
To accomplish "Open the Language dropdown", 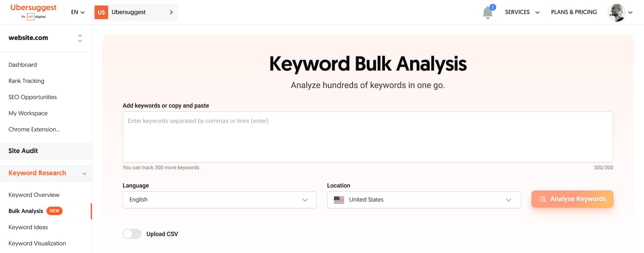I will point(219,200).
